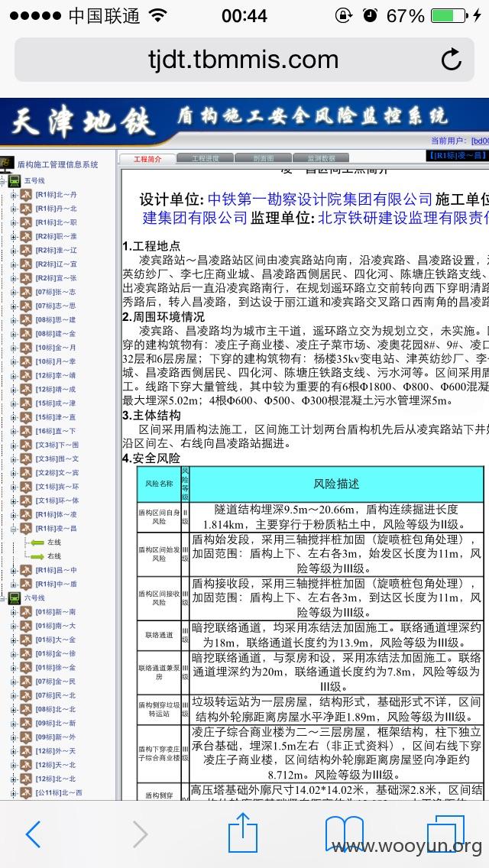Select 右线 under 凌～昌
Viewport: 489px width, 868px height.
(54, 556)
